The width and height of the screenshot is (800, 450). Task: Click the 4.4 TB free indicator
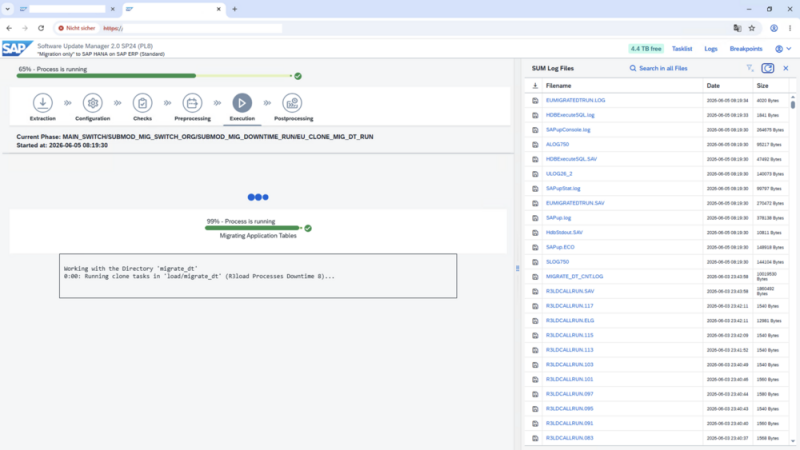tap(646, 49)
